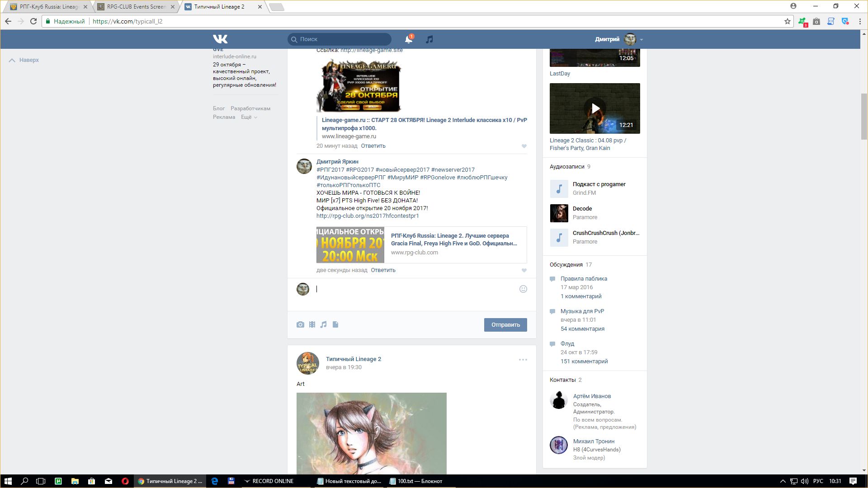The width and height of the screenshot is (868, 488).
Task: Expand the Дмитрий profile dropdown menu
Action: pos(641,40)
